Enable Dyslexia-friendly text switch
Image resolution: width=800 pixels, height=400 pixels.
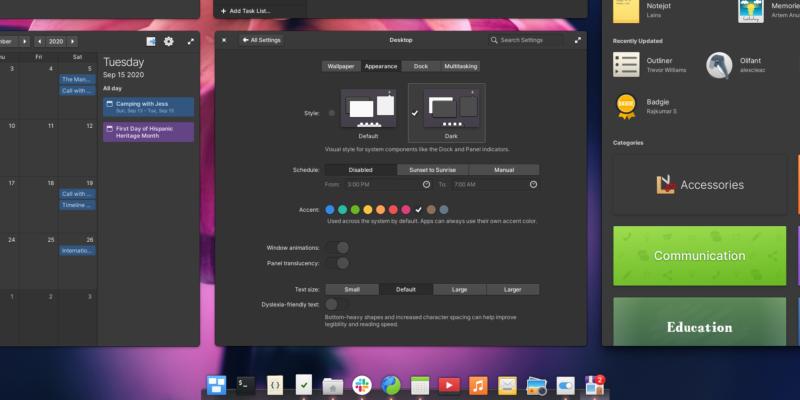pyautogui.click(x=337, y=304)
